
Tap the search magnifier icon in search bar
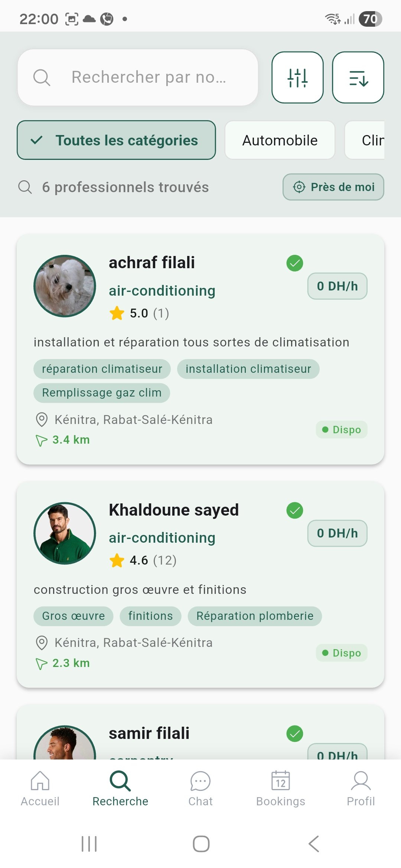pyautogui.click(x=42, y=78)
